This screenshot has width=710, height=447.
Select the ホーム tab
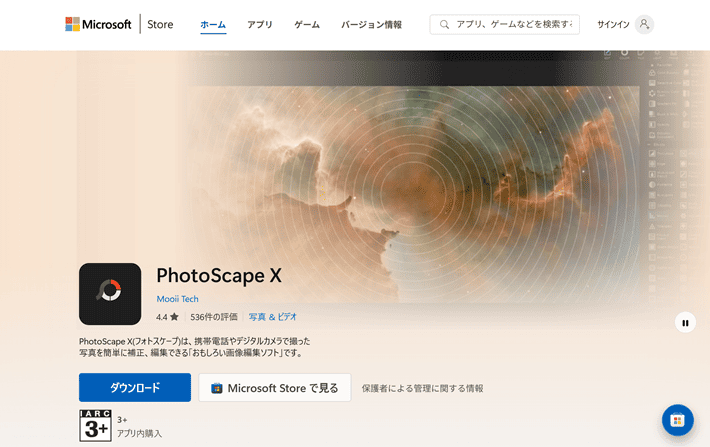[x=213, y=24]
